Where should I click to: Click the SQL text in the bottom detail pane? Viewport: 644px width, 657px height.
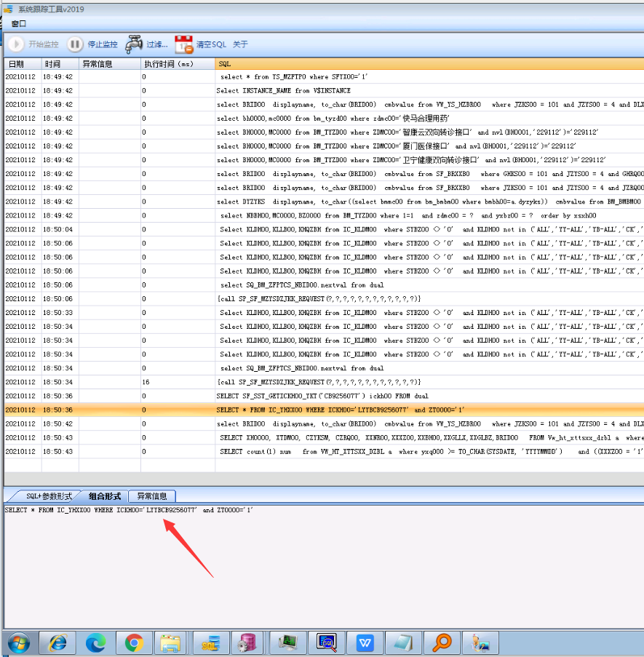[129, 510]
